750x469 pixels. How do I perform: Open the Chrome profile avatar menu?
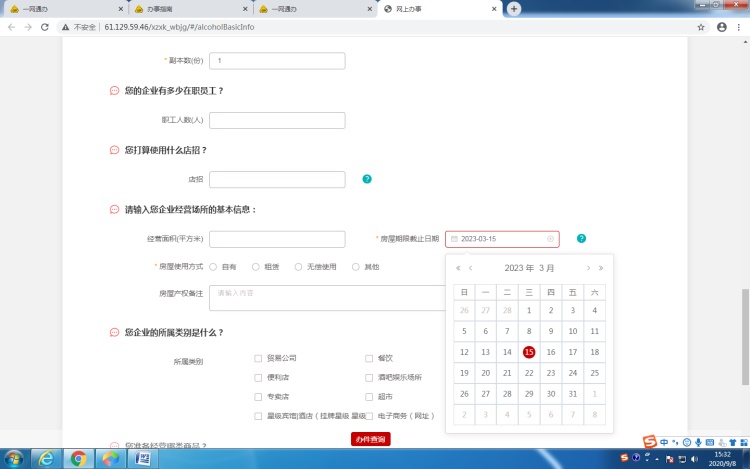(722, 27)
